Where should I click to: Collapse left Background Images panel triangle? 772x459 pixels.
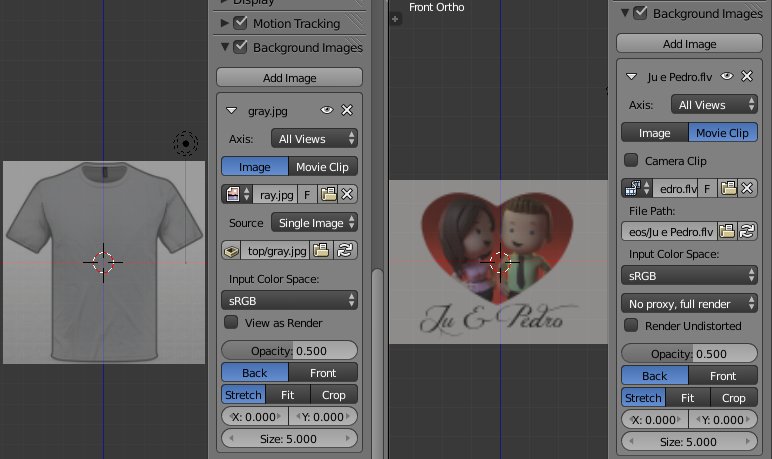(x=225, y=47)
